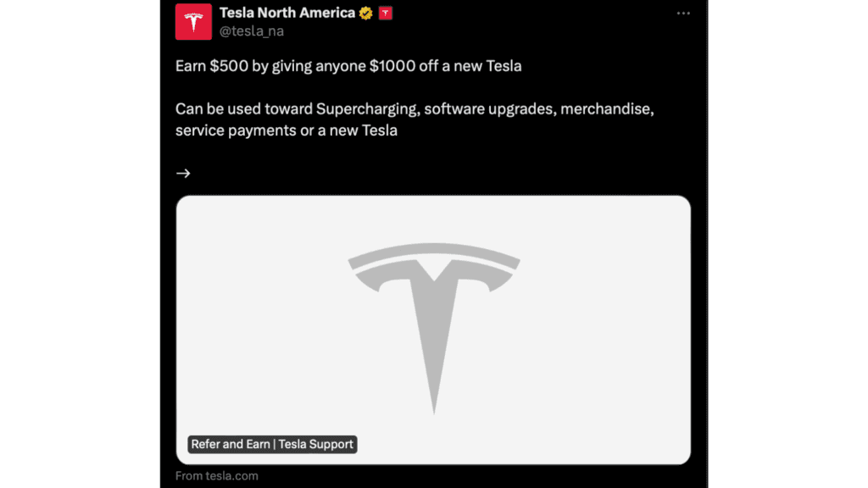Open the Tesla profile avatar

[193, 22]
